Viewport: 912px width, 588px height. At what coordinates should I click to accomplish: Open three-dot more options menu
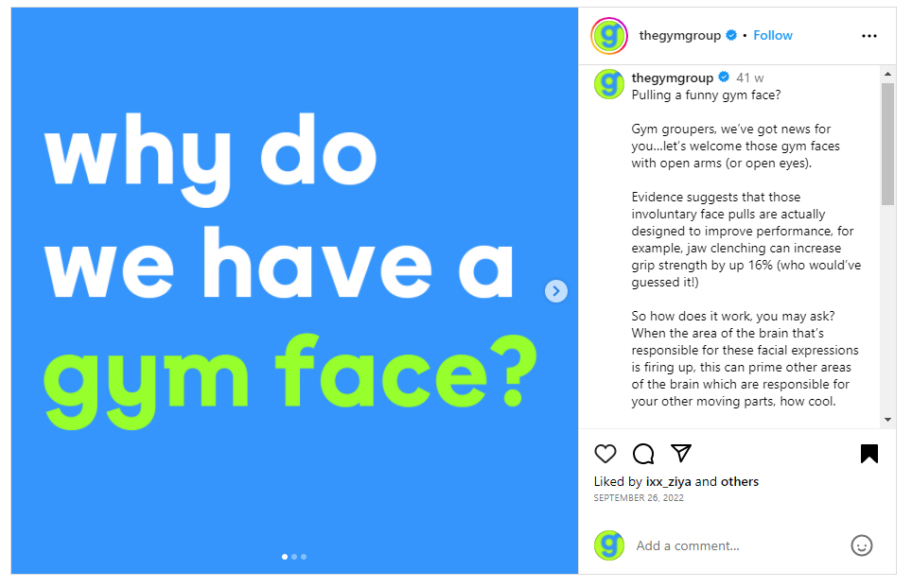tap(869, 36)
